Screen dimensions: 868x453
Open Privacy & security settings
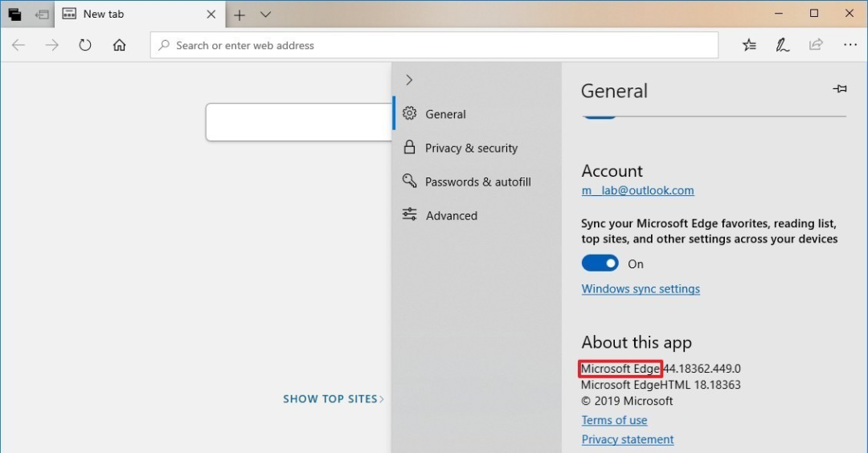pyautogui.click(x=477, y=148)
